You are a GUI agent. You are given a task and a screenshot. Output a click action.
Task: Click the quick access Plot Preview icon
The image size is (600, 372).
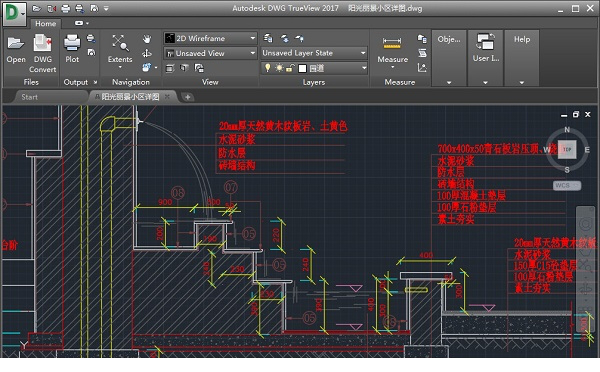pos(94,8)
